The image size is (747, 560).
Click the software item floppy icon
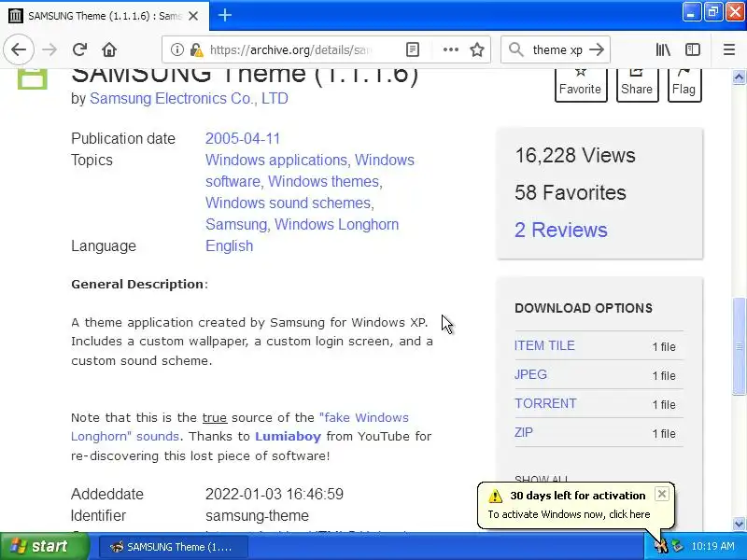[33, 79]
